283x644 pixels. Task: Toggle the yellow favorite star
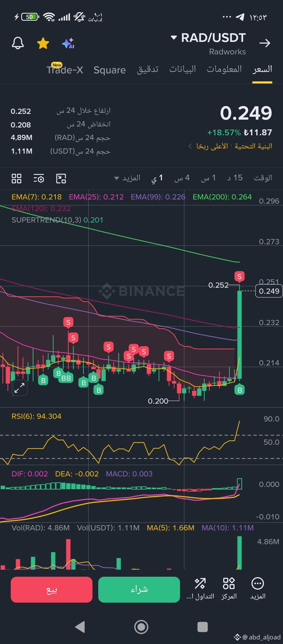coord(43,43)
